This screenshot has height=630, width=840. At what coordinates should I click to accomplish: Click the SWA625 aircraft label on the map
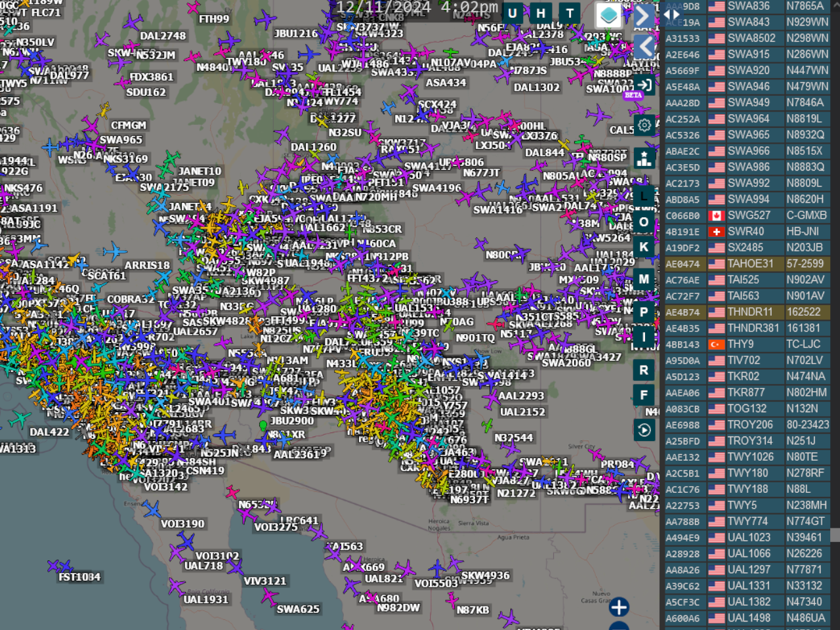298,609
